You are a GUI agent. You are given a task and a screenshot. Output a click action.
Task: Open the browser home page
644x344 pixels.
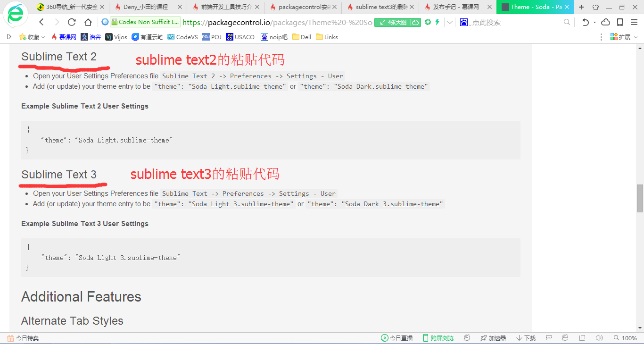tap(88, 22)
